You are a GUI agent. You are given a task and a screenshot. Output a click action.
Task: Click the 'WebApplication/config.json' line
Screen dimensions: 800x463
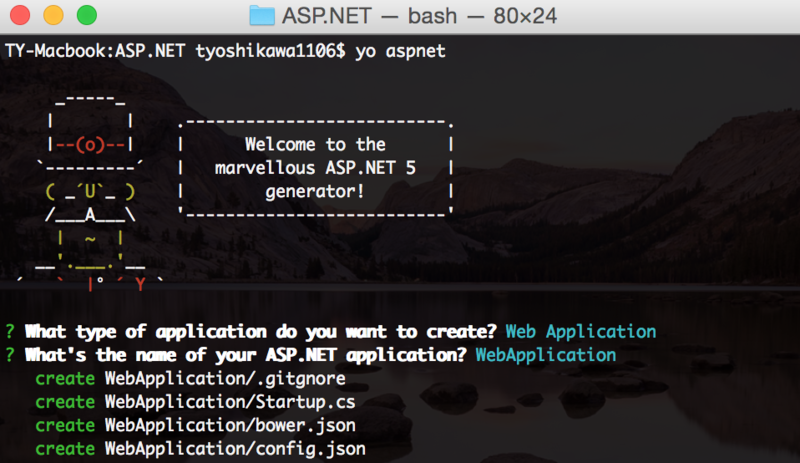click(x=235, y=449)
